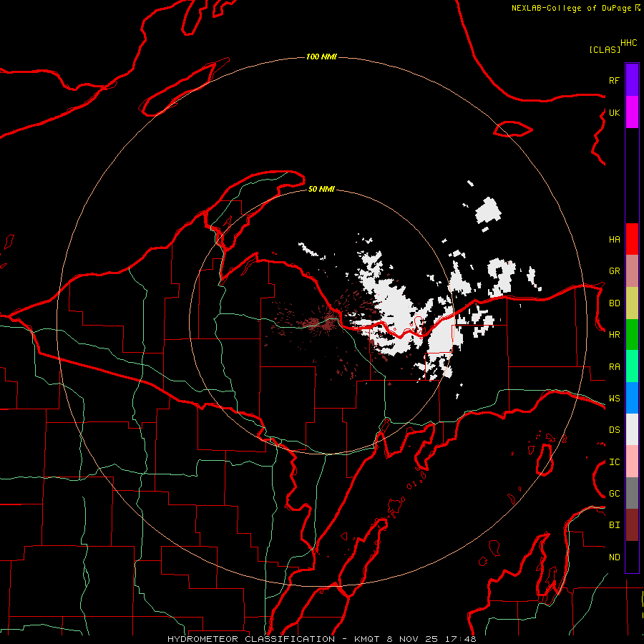
Task: Click the 'NEXLAB-College of DuPage' credit text
Action: 572,8
